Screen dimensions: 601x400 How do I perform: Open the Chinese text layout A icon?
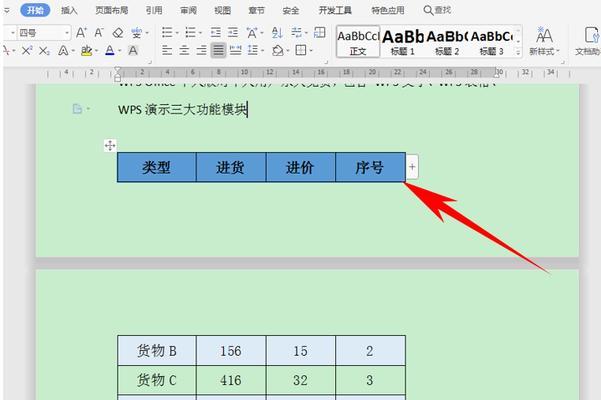point(252,33)
